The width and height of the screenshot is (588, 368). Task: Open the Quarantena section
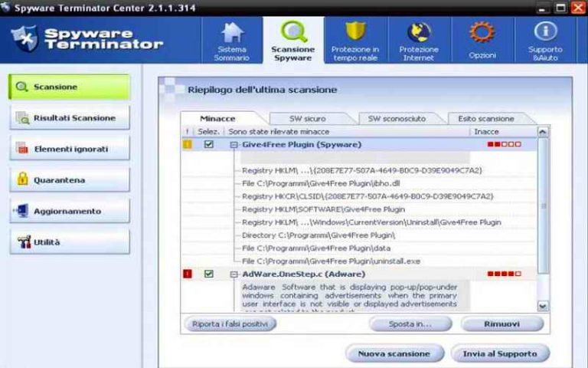point(70,180)
